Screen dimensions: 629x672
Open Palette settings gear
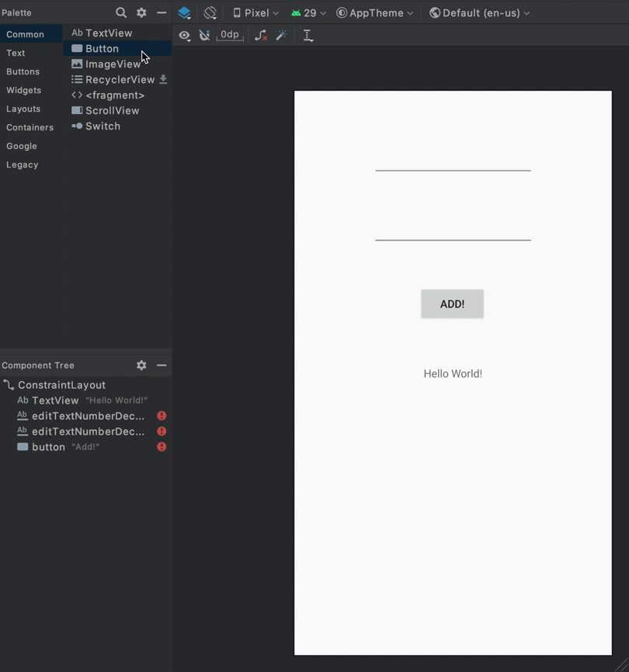(x=141, y=13)
